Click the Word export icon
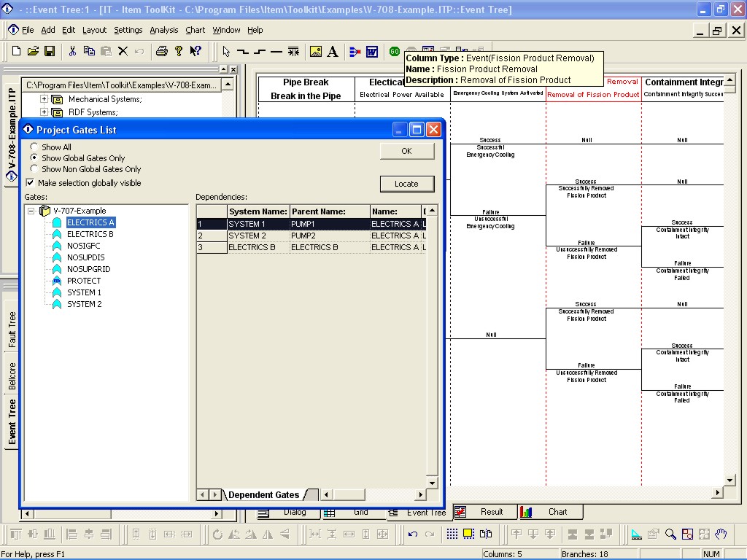 tap(372, 52)
